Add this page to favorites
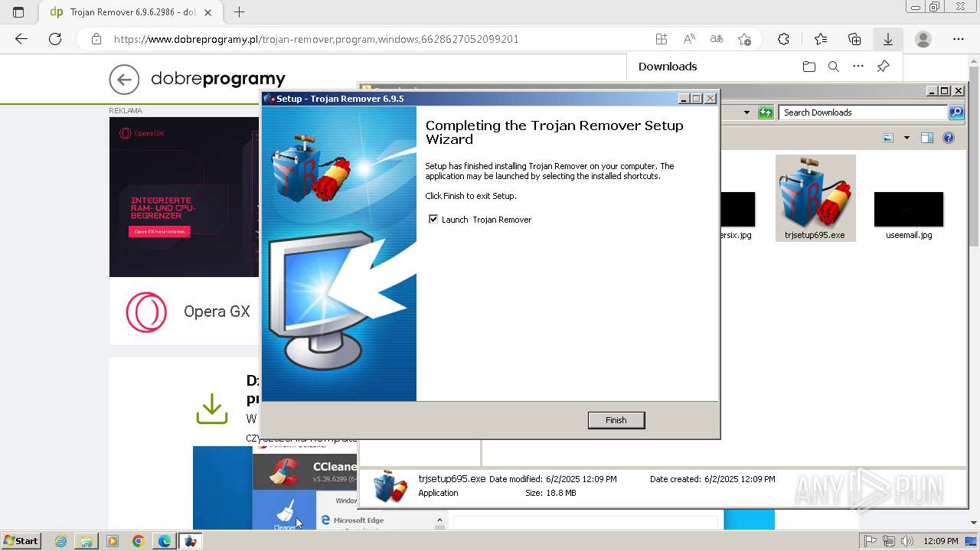980x551 pixels. tap(744, 39)
